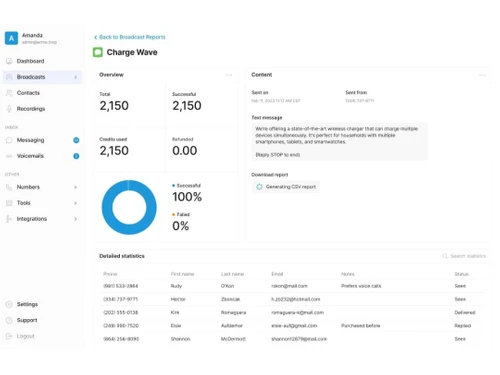Screen dimensions: 500x375
Task: Click Generating CSV report button
Action: [286, 187]
